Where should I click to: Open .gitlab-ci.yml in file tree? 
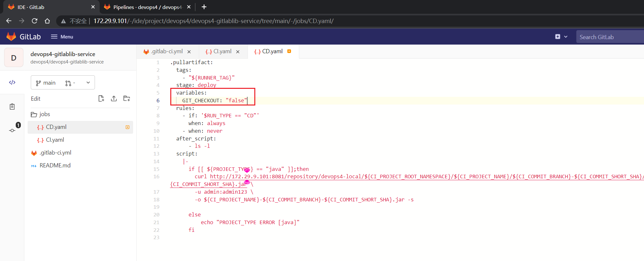[x=80, y=153]
